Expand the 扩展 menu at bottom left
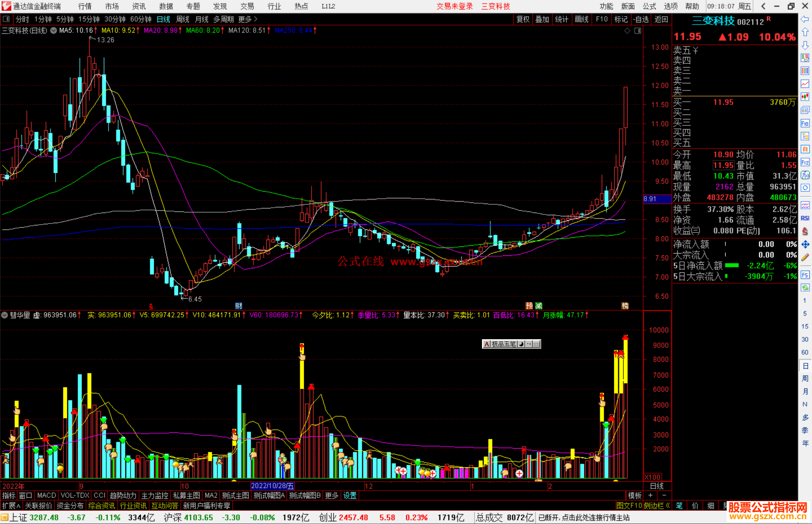This screenshot has width=812, height=524. click(x=11, y=506)
